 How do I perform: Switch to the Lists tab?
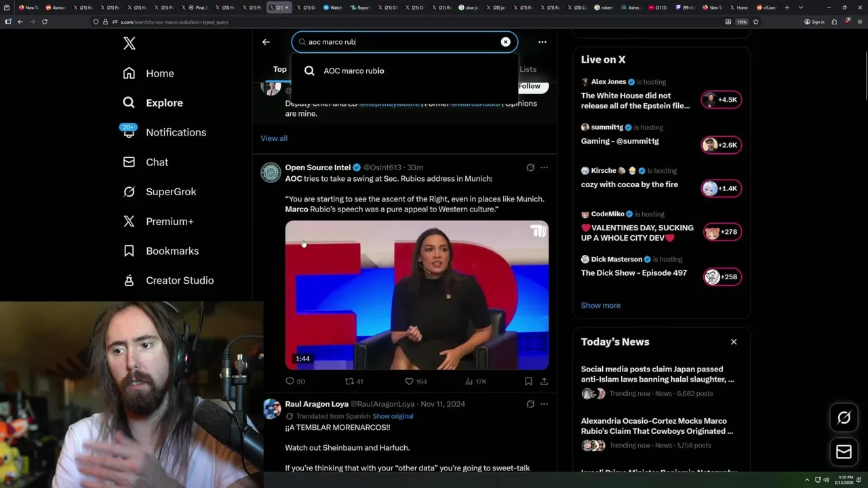(x=528, y=69)
